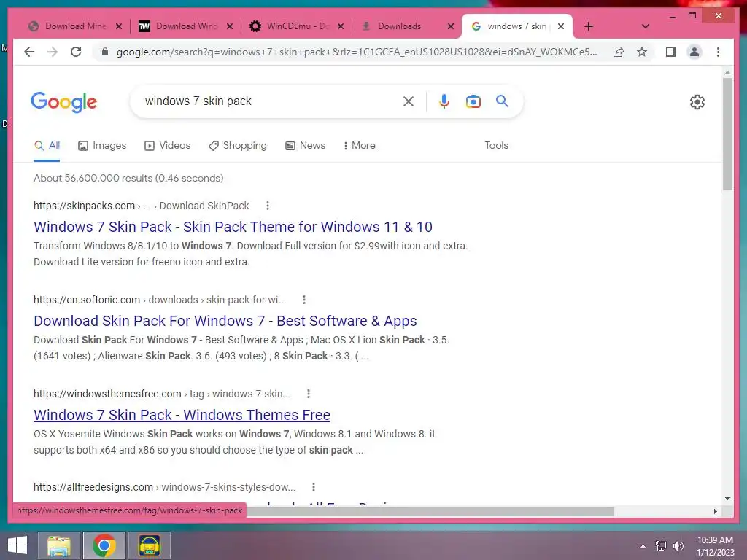This screenshot has width=747, height=560.
Task: Open options for windowsthemesfree.com result
Action: point(309,394)
